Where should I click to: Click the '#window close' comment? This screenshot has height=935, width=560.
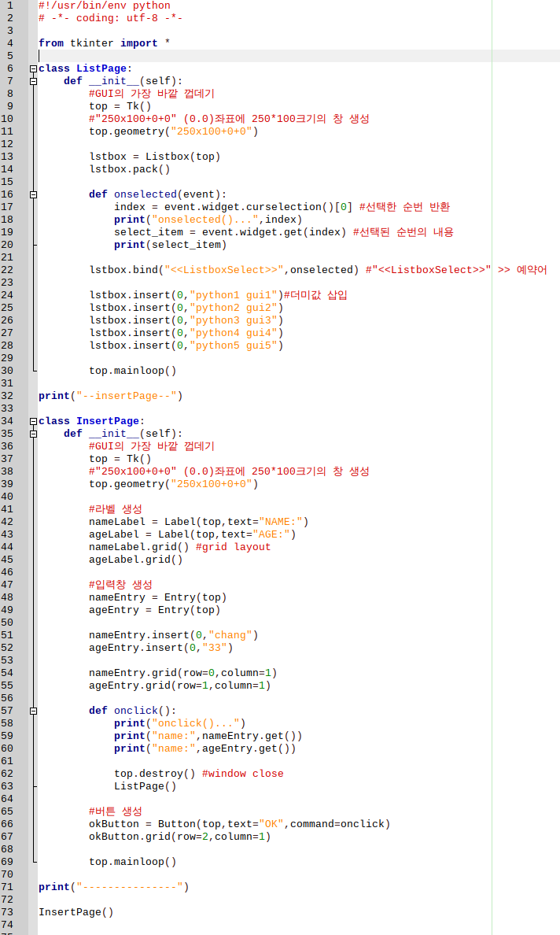(x=242, y=774)
